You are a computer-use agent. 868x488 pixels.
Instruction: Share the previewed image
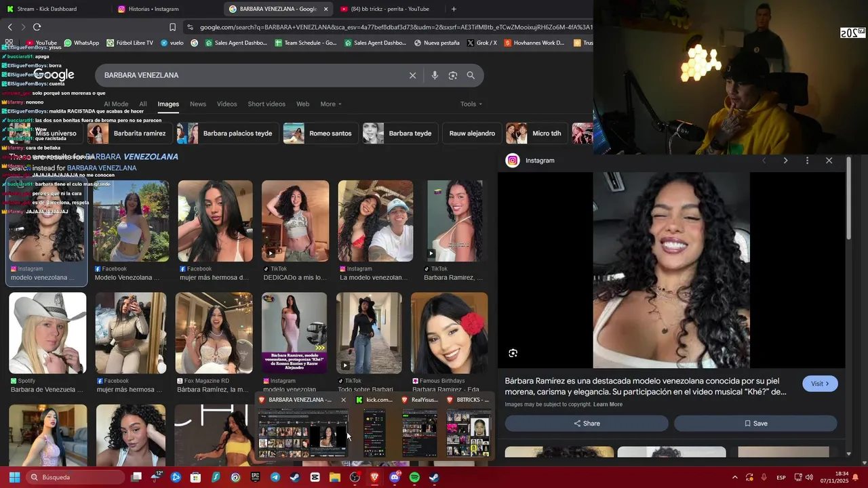587,424
